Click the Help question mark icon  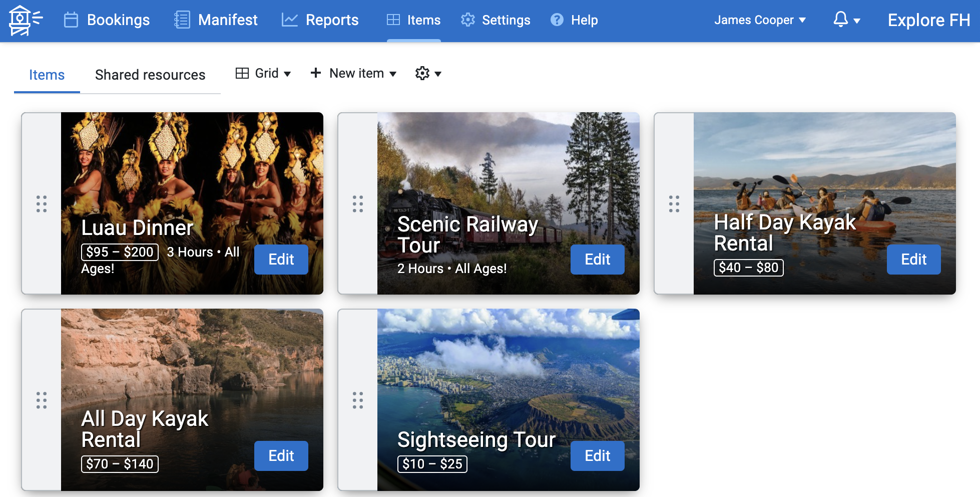pos(557,20)
